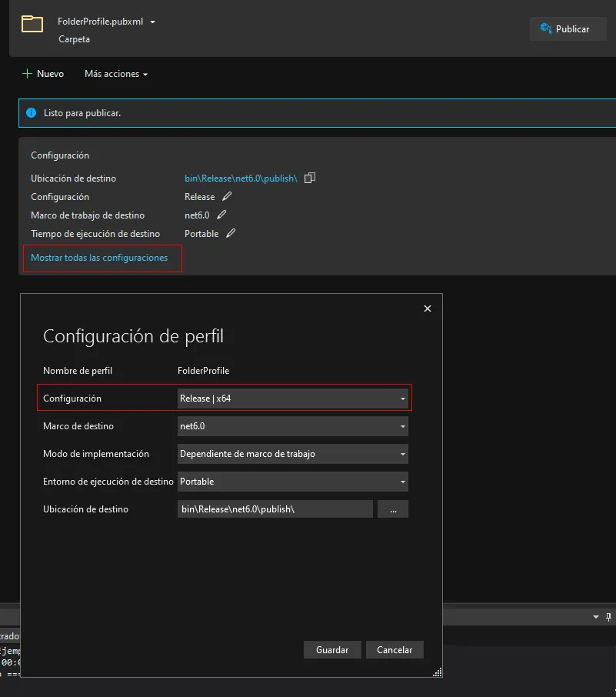This screenshot has width=616, height=697.
Task: Click 'Mostrar todas las configuraciones'
Action: (x=102, y=258)
